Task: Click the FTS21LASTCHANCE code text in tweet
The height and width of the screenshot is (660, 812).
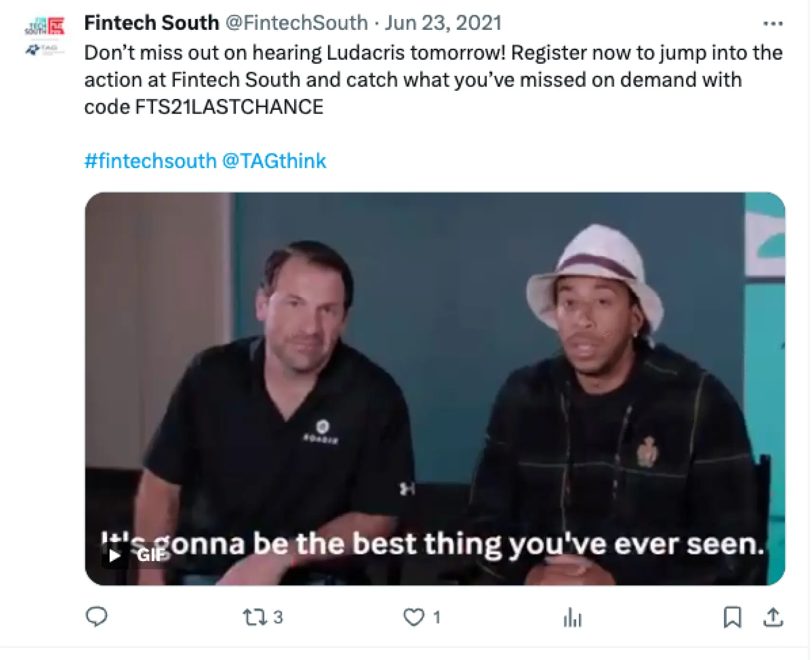Action: (x=229, y=107)
